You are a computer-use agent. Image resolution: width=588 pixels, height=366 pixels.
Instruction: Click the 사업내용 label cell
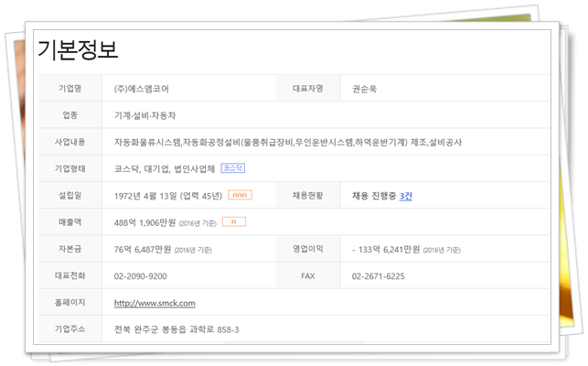click(70, 142)
